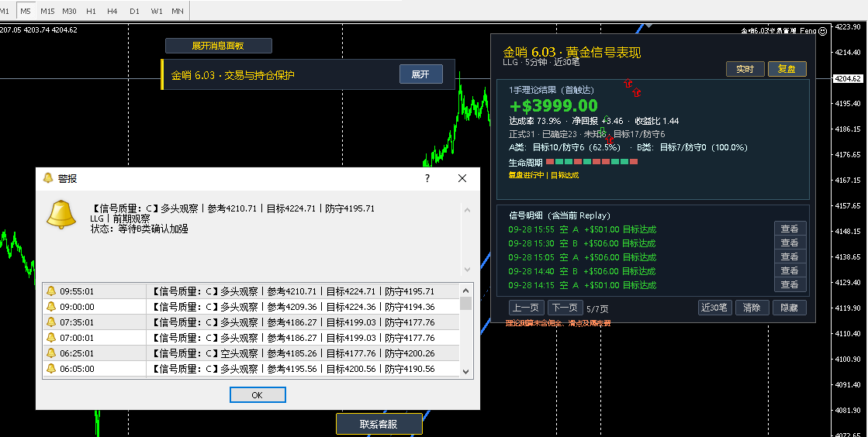The image size is (868, 437).
Task: Select the 06:25:01 alert row
Action: coord(251,353)
